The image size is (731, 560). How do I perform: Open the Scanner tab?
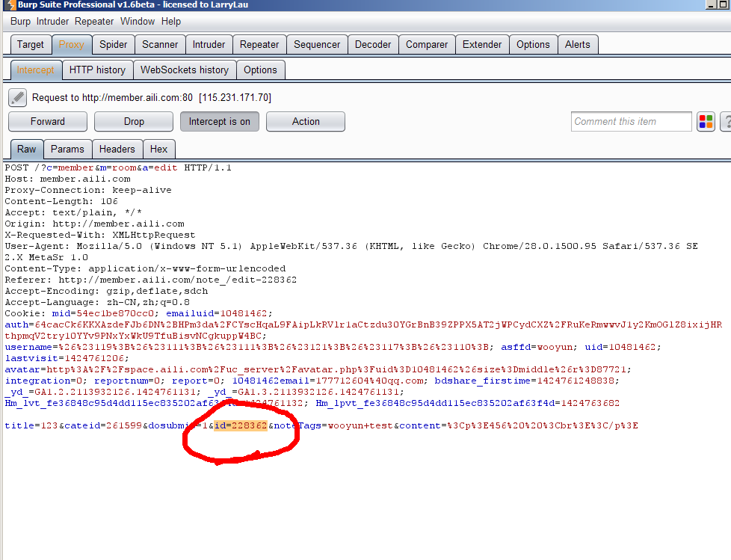pyautogui.click(x=160, y=44)
